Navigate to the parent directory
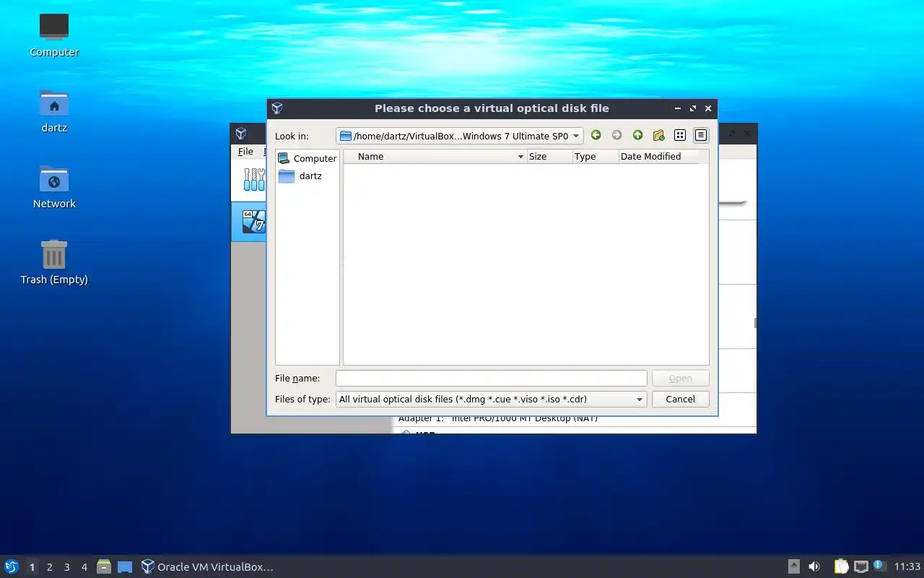This screenshot has height=578, width=924. (637, 135)
